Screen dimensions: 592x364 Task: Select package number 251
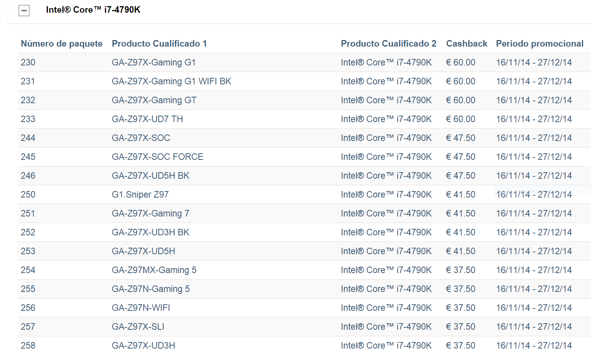28,213
